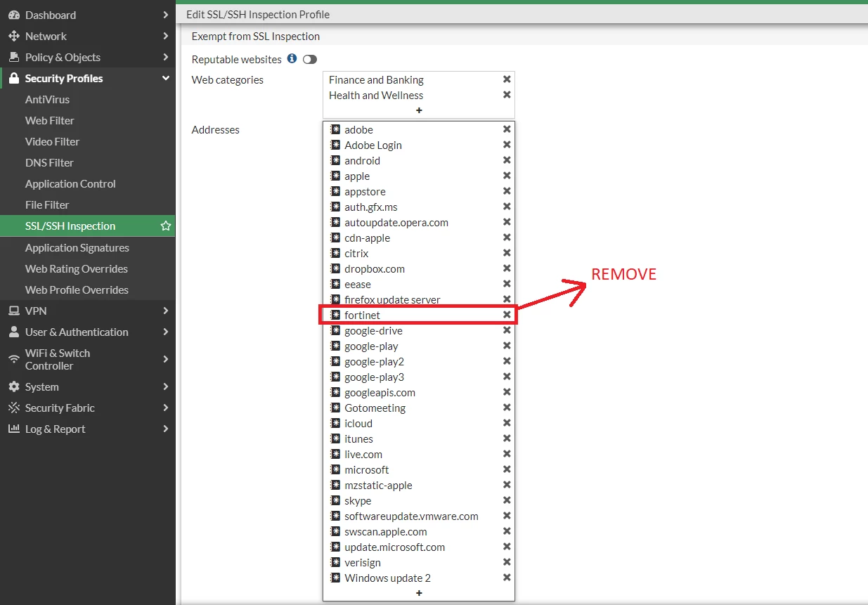
Task: Select the live.com address row
Action: tap(419, 454)
